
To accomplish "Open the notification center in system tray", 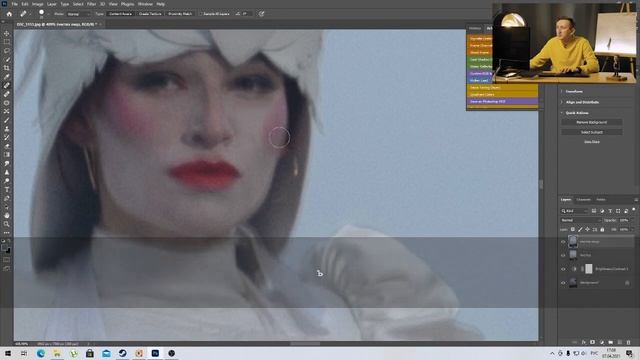I will tap(629, 353).
